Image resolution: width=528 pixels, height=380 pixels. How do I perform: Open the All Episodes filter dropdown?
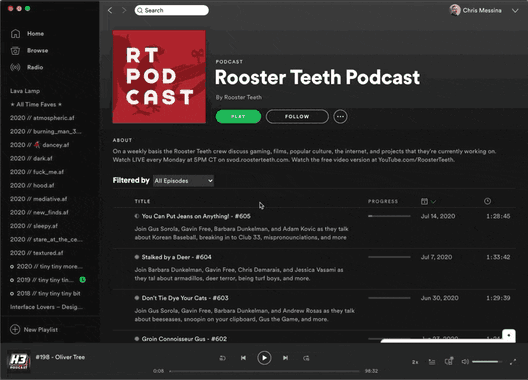coord(183,181)
